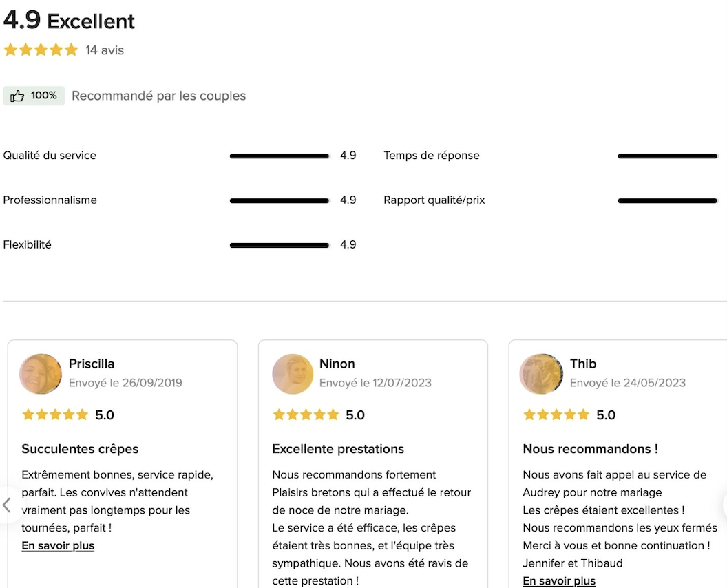Click the star rating on Thib's review
727x588 pixels.
[556, 414]
